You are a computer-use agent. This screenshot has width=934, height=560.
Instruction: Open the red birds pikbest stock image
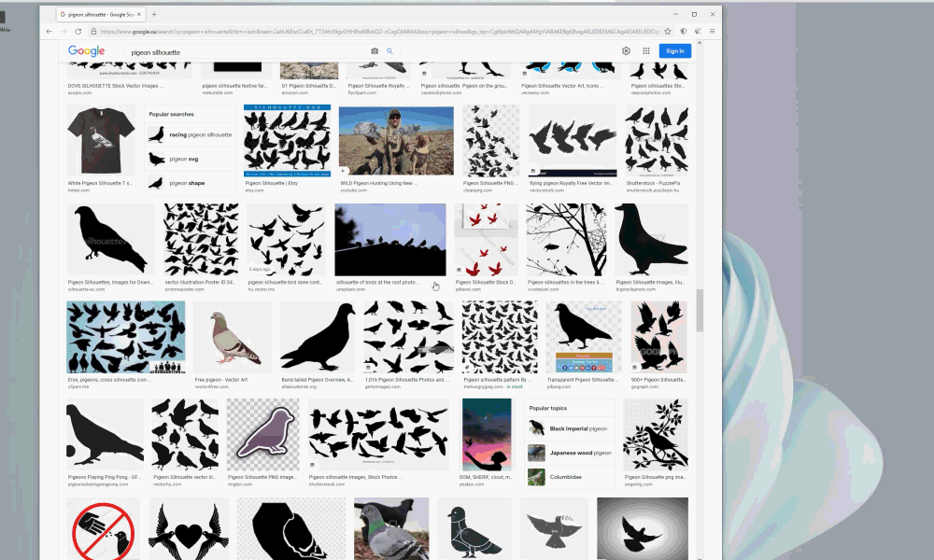tap(486, 240)
